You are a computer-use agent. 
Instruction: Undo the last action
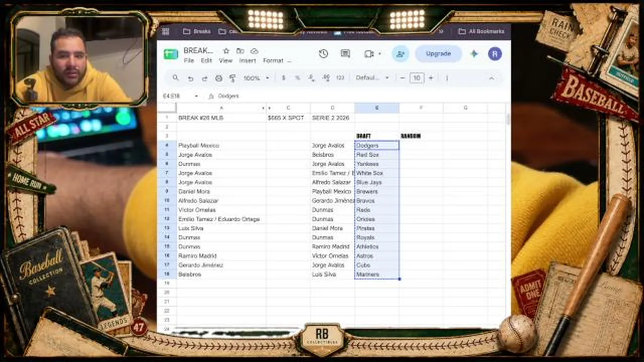[x=190, y=78]
